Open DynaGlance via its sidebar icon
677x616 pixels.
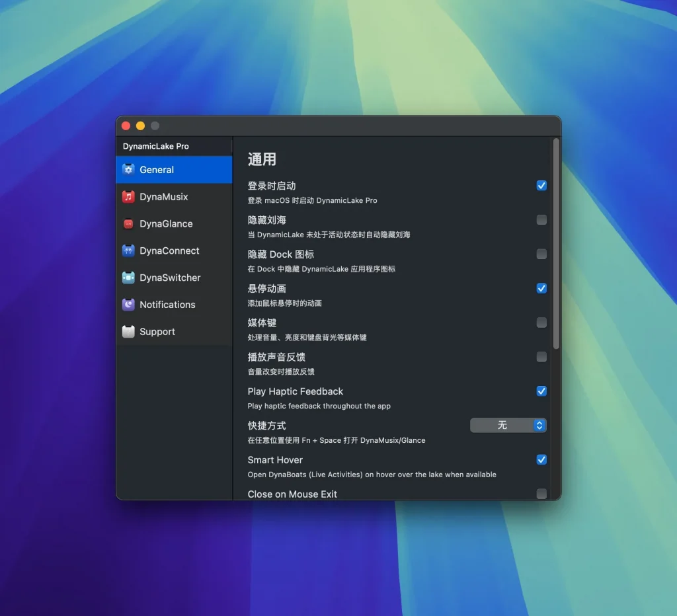pos(129,223)
